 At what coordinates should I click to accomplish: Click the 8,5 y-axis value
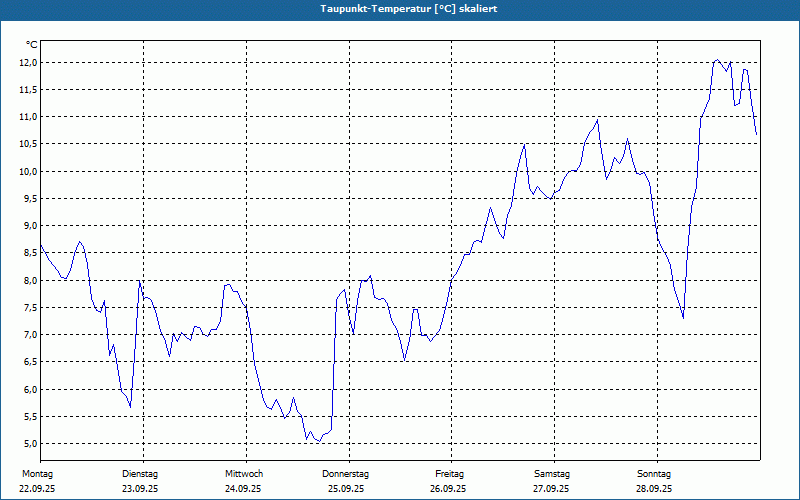(30, 253)
